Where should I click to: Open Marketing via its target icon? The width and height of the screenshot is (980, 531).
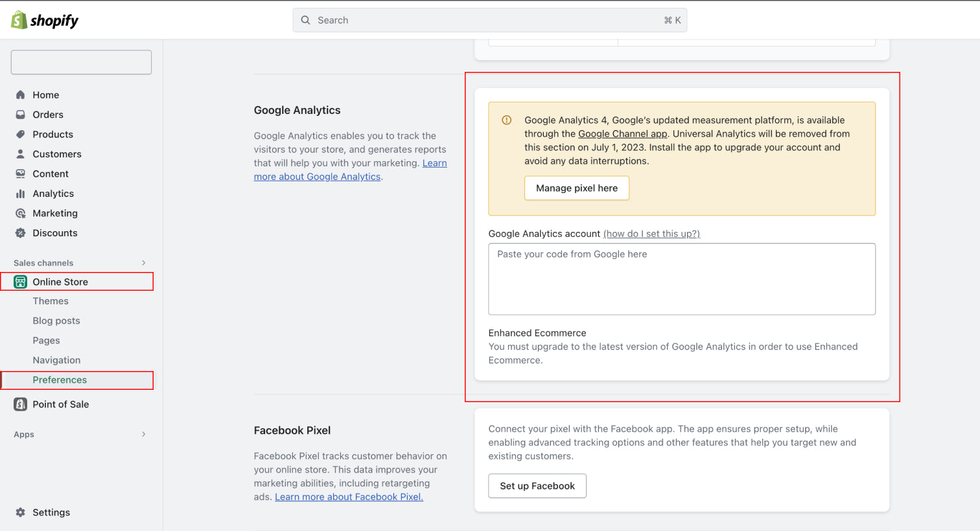[x=20, y=214]
